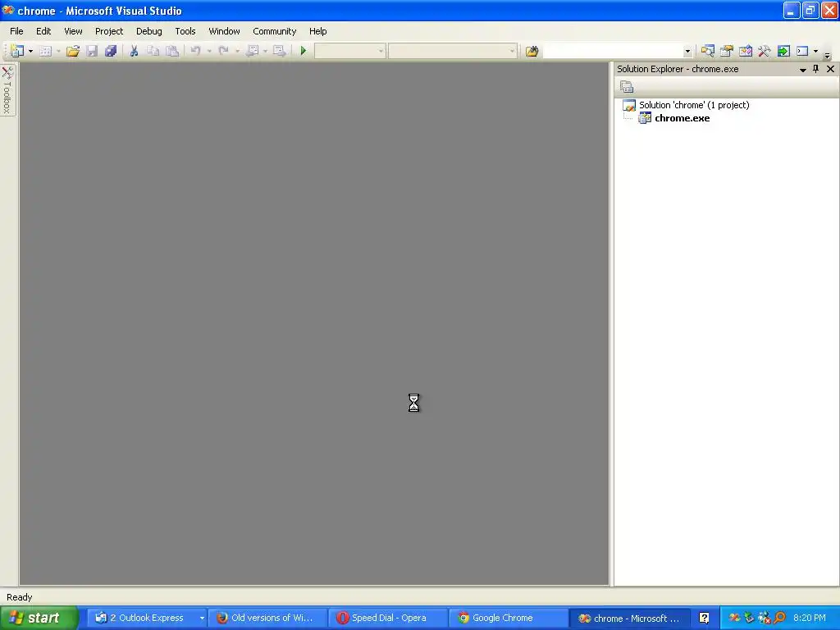840x630 pixels.
Task: Click the Undo arrow icon
Action: pyautogui.click(x=195, y=51)
